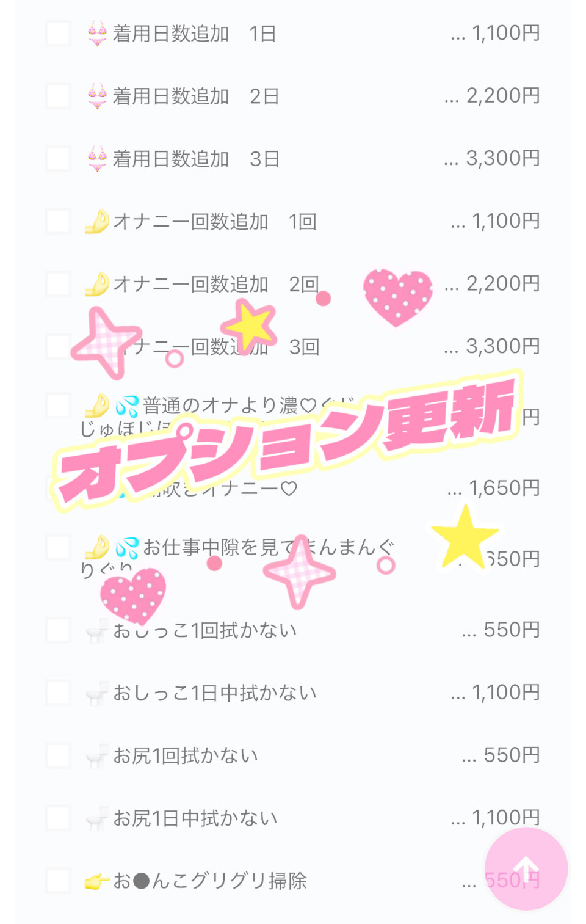The width and height of the screenshot is (586, 924).
Task: Click toilet emoji beside おしっこ1日中拭かない
Action: click(98, 693)
